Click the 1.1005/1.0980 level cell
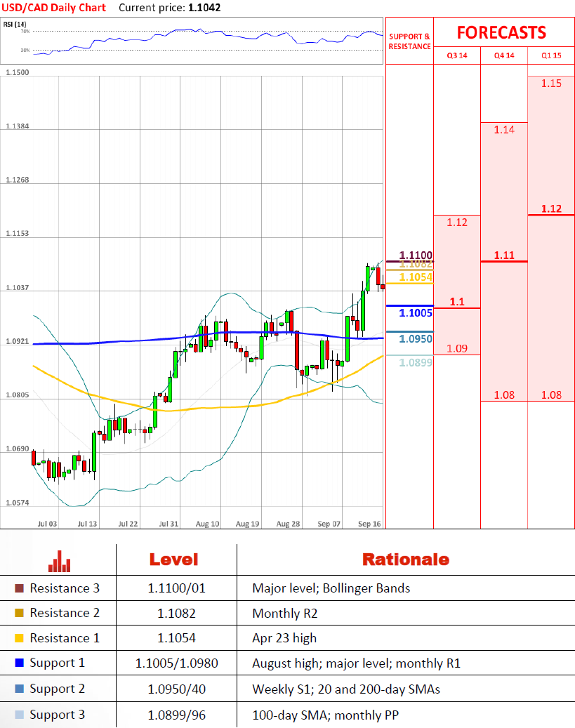 [176, 663]
